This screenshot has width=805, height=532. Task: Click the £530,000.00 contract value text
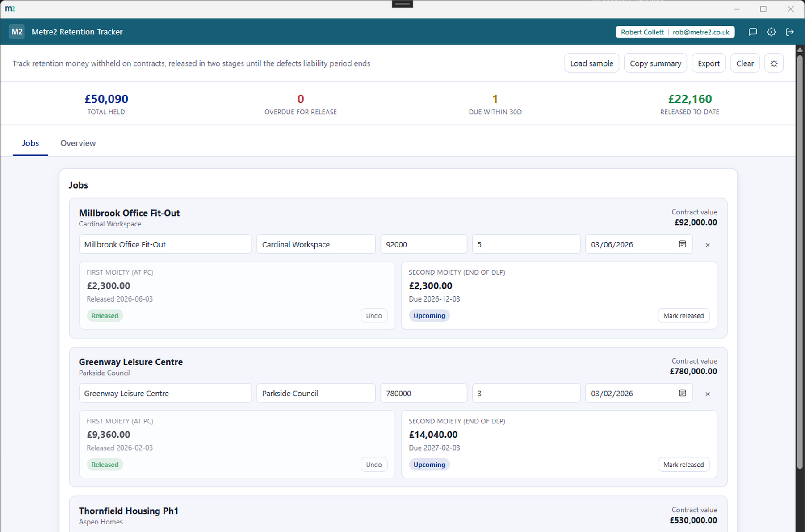pyautogui.click(x=693, y=520)
